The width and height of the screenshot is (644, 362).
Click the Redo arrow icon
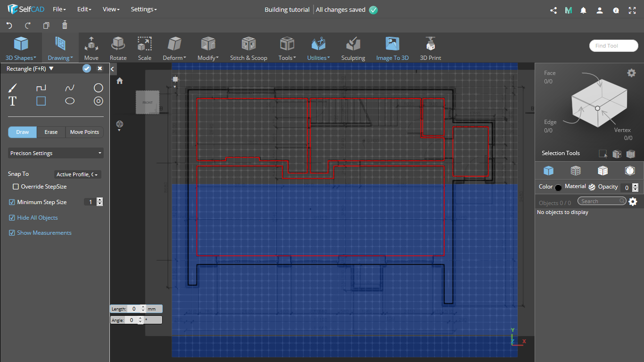[x=28, y=25]
